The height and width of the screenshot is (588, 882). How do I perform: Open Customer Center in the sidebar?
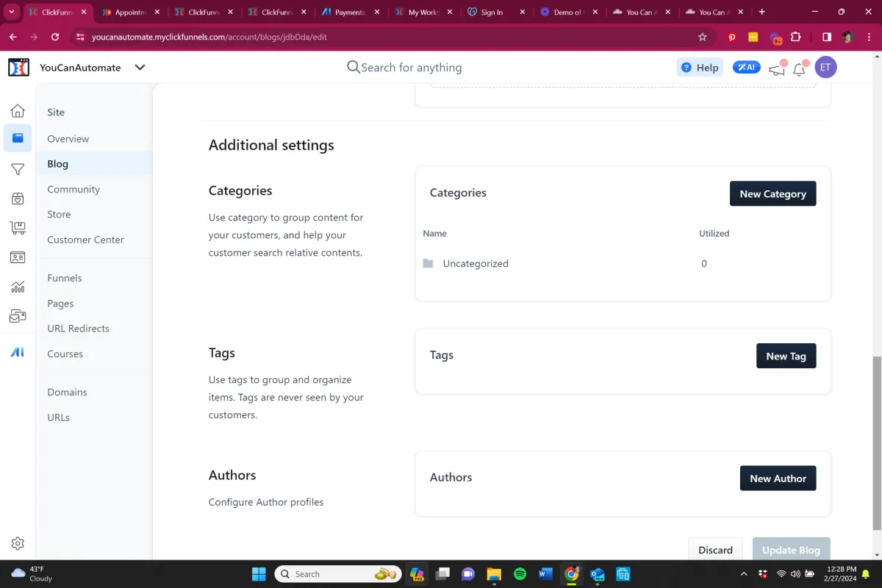point(85,240)
